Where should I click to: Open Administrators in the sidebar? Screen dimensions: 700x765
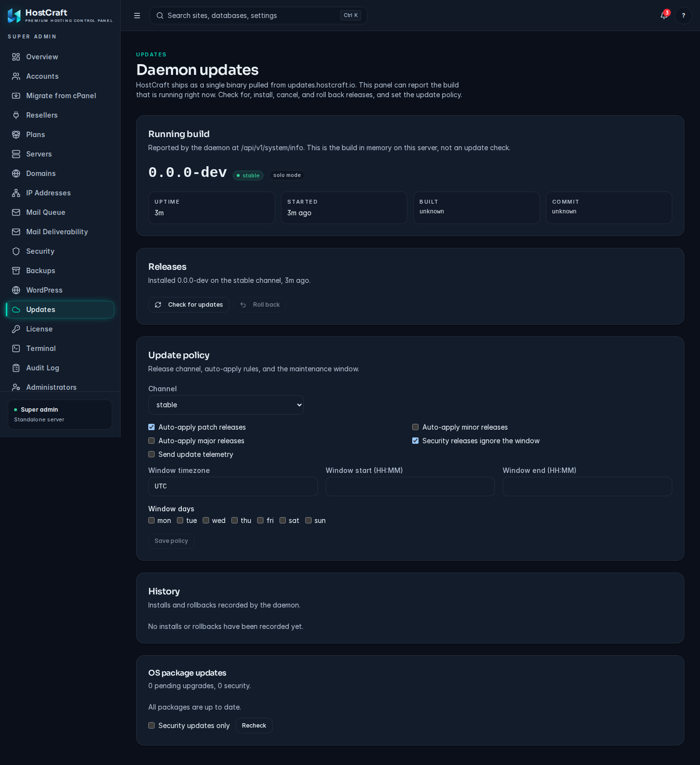coord(60,387)
